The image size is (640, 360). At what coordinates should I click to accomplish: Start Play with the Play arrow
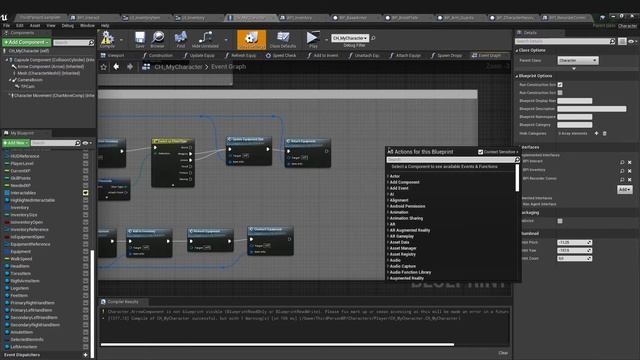click(x=313, y=38)
